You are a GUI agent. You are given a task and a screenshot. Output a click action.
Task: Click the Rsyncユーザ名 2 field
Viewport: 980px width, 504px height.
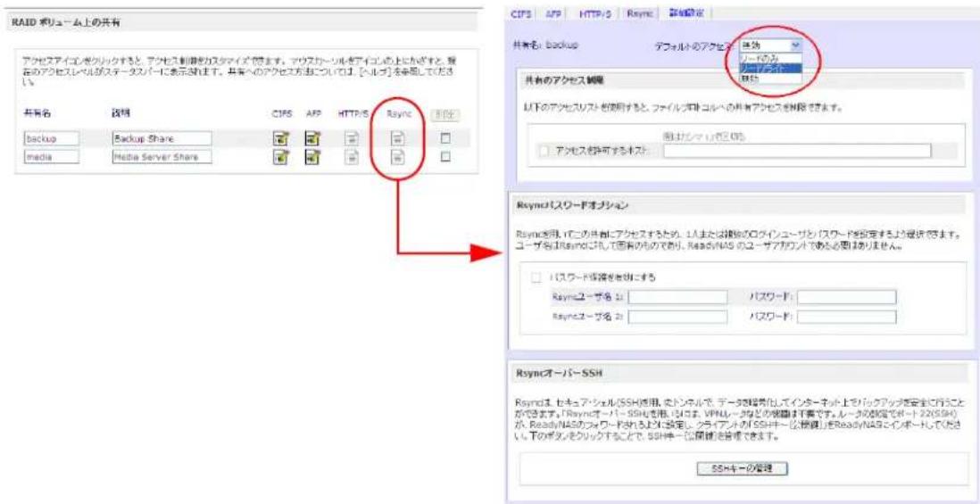[x=677, y=317]
